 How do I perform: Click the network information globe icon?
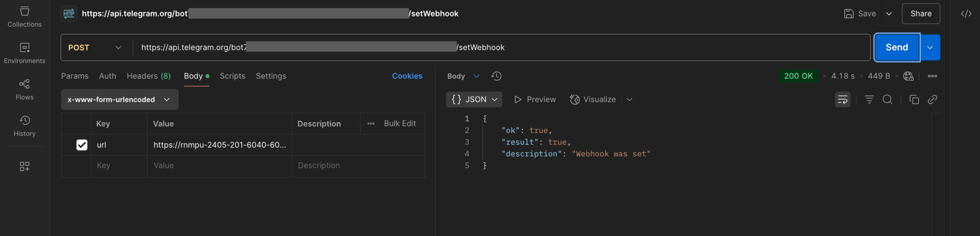tap(908, 76)
